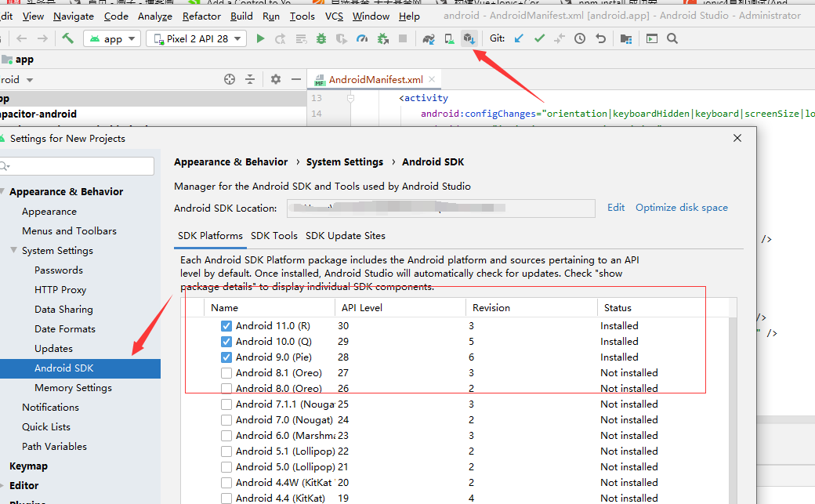Screen dimensions: 815x504
Task: Click Git Rollback undo icon
Action: (x=601, y=38)
